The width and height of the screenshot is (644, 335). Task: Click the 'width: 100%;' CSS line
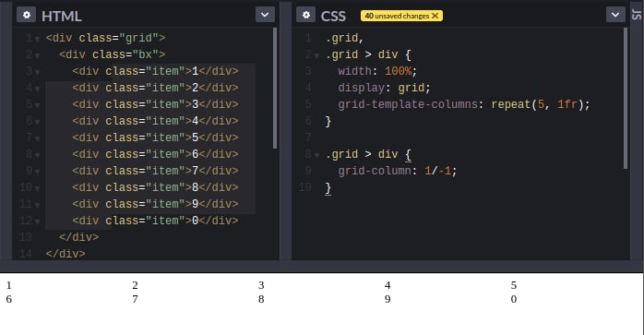point(377,71)
